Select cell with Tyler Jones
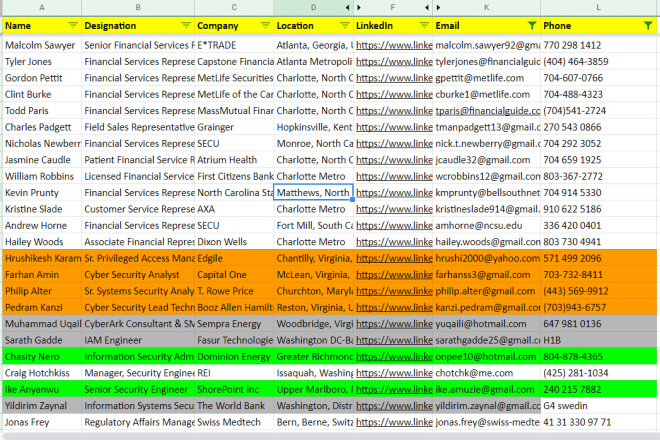This screenshot has width=660, height=440. coord(42,61)
